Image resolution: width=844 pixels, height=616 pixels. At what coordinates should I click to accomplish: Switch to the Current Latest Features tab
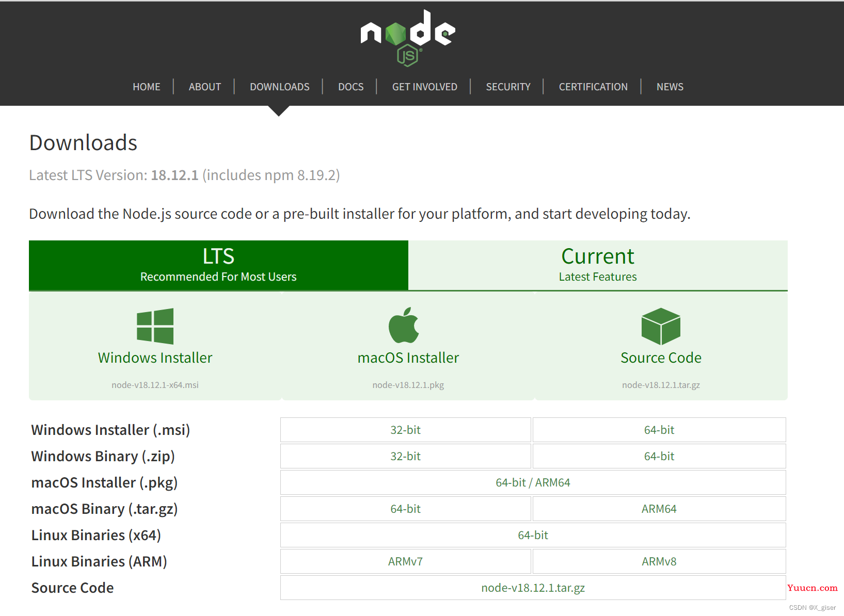(598, 265)
